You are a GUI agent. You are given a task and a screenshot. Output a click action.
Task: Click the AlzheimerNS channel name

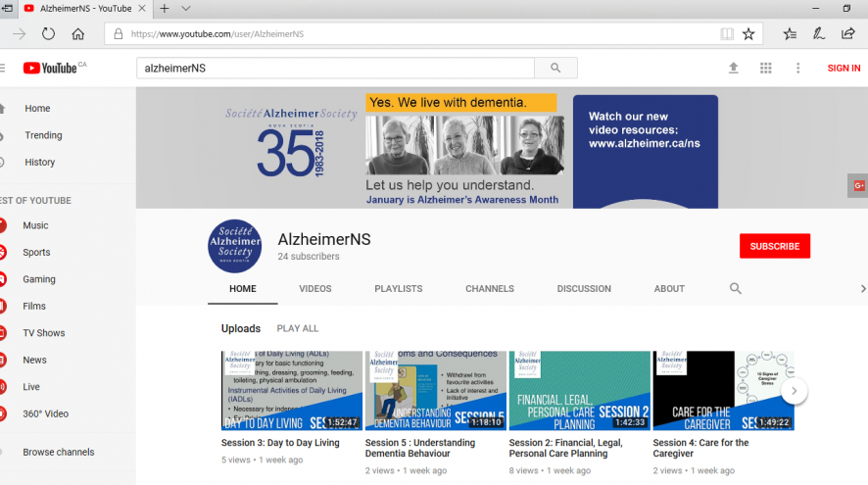324,239
